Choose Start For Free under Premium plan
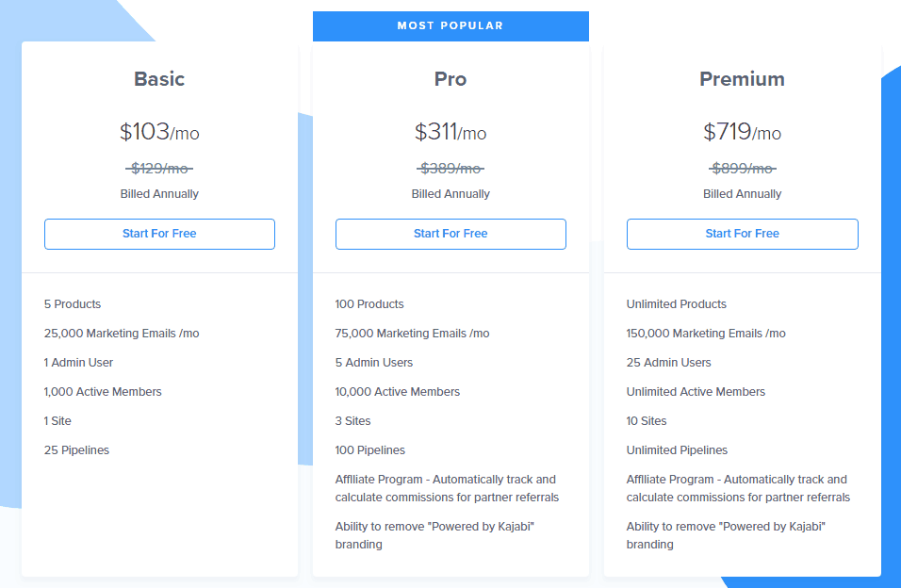This screenshot has width=901, height=588. (x=742, y=234)
